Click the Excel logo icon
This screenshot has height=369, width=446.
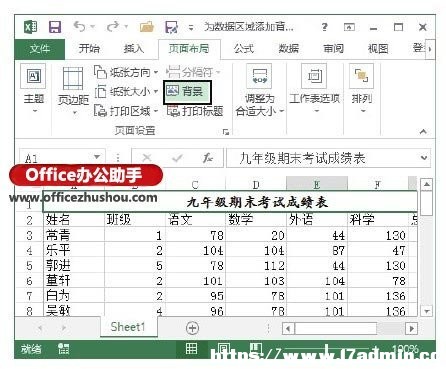(x=31, y=27)
